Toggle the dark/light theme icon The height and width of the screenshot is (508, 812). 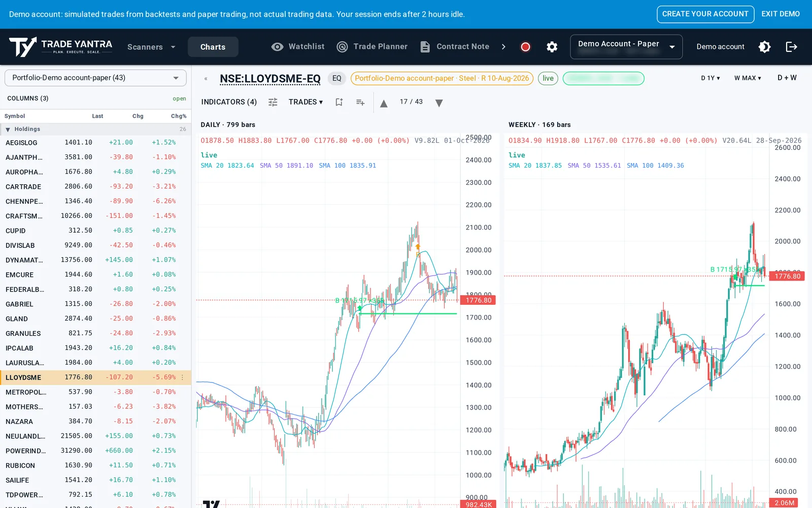coord(765,47)
